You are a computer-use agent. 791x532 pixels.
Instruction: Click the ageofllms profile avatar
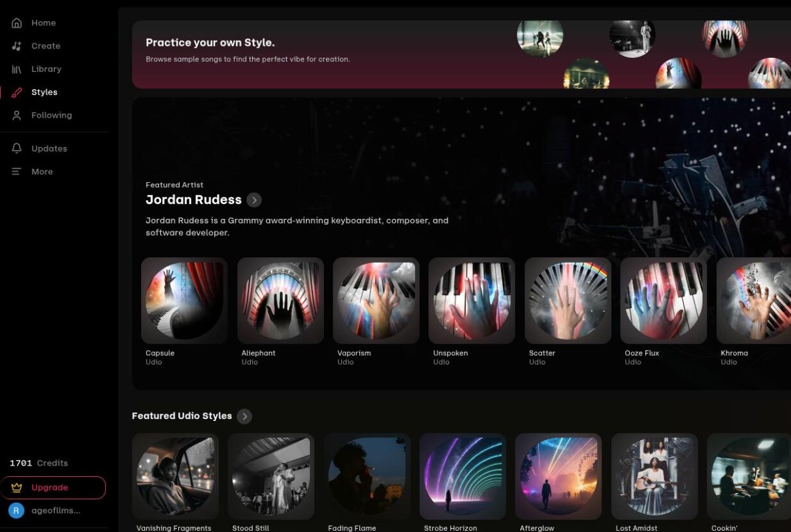(16, 510)
